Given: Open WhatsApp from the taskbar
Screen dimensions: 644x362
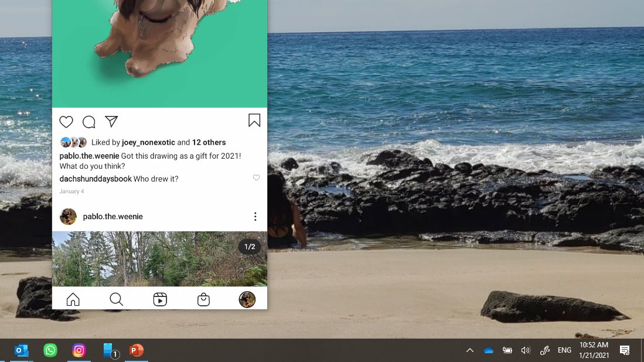Looking at the screenshot, I should tap(50, 350).
